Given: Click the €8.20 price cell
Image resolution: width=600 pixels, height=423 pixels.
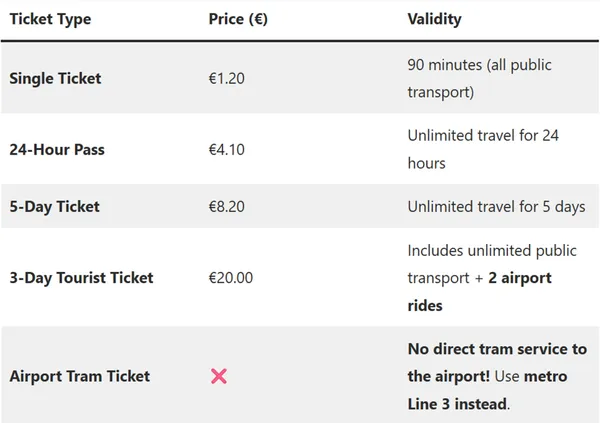Looking at the screenshot, I should point(226,207).
